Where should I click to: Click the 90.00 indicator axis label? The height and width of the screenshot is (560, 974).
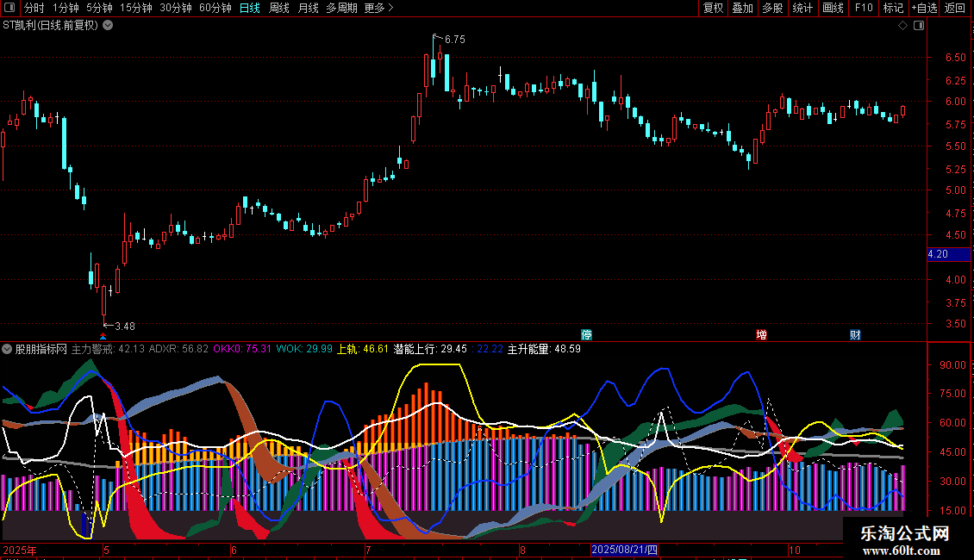pos(952,365)
